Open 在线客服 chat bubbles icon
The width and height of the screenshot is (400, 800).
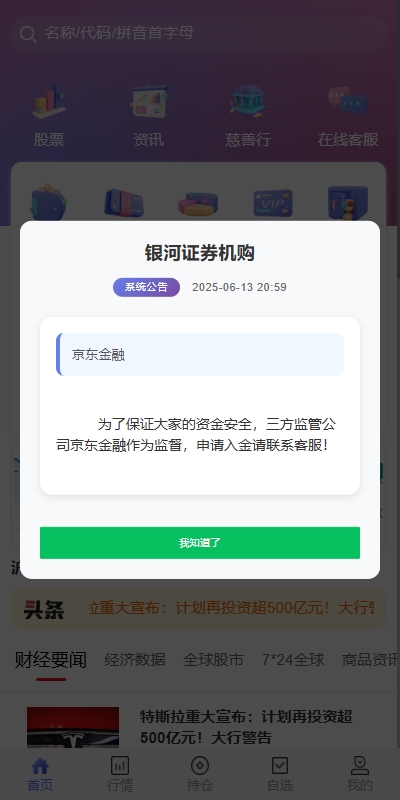[x=348, y=101]
